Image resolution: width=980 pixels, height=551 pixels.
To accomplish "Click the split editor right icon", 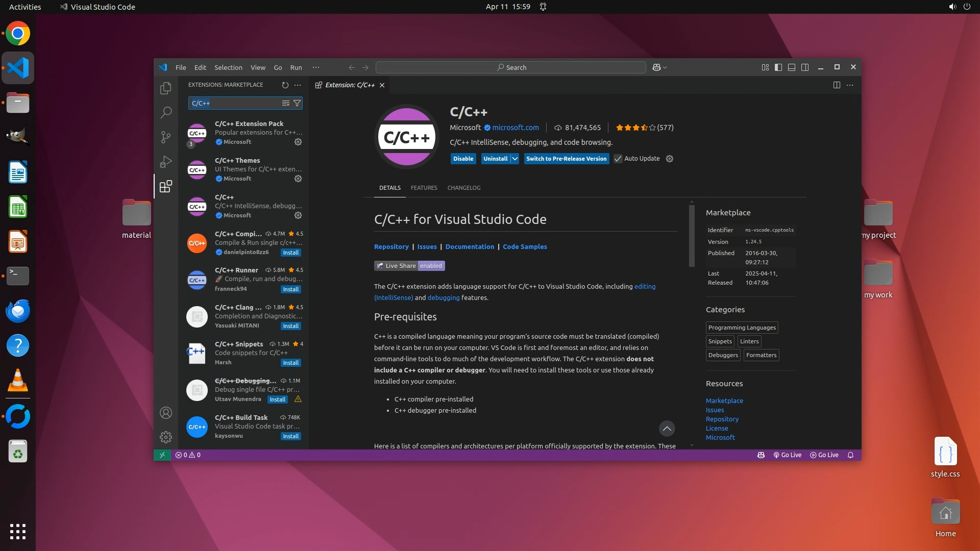I will pyautogui.click(x=837, y=85).
